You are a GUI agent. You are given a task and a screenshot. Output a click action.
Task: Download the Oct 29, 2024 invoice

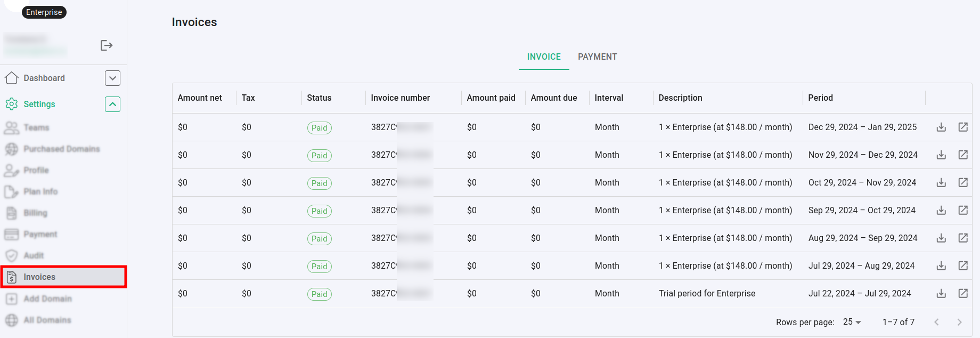[941, 183]
